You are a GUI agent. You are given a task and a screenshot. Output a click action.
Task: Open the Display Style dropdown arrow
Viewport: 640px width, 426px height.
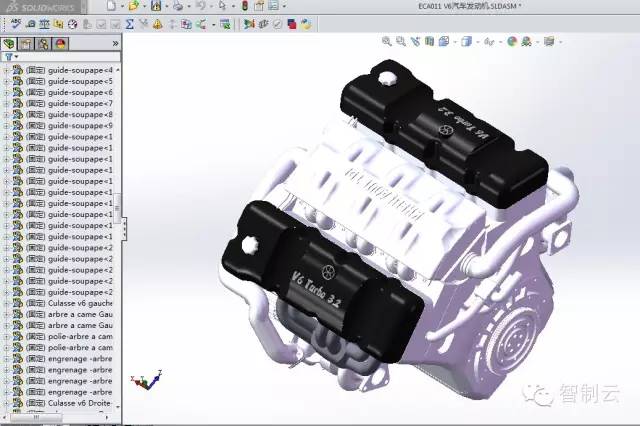click(x=477, y=42)
